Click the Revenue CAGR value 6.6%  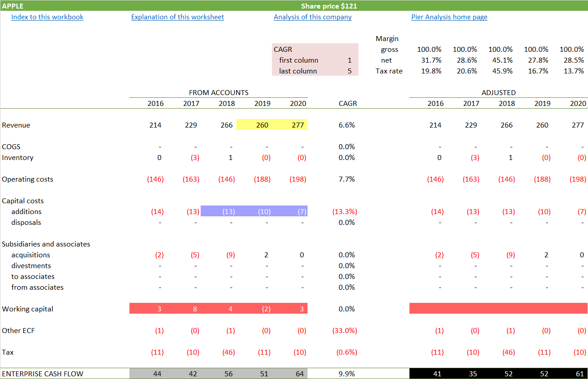coord(347,125)
